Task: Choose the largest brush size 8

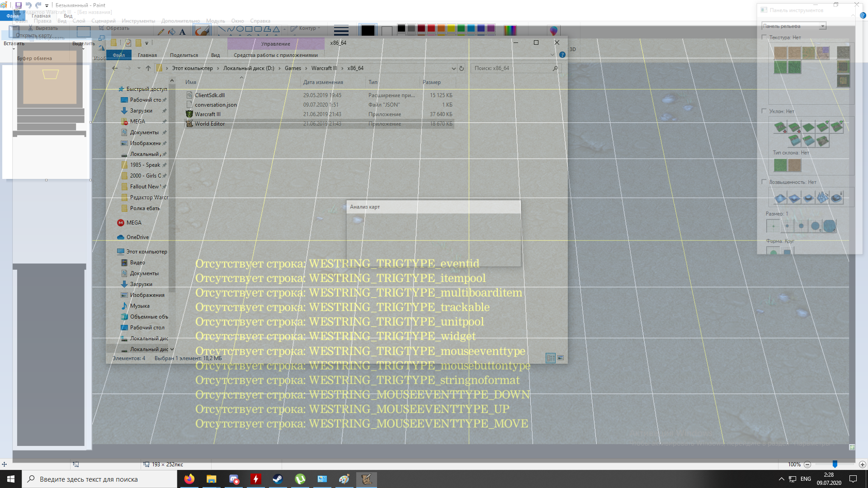Action: pos(830,226)
